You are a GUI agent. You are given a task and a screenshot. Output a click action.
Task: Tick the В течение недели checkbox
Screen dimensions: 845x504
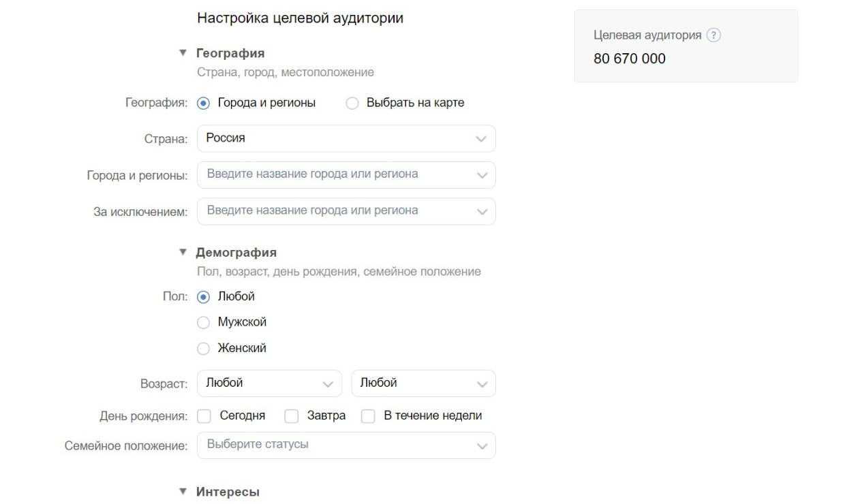368,416
